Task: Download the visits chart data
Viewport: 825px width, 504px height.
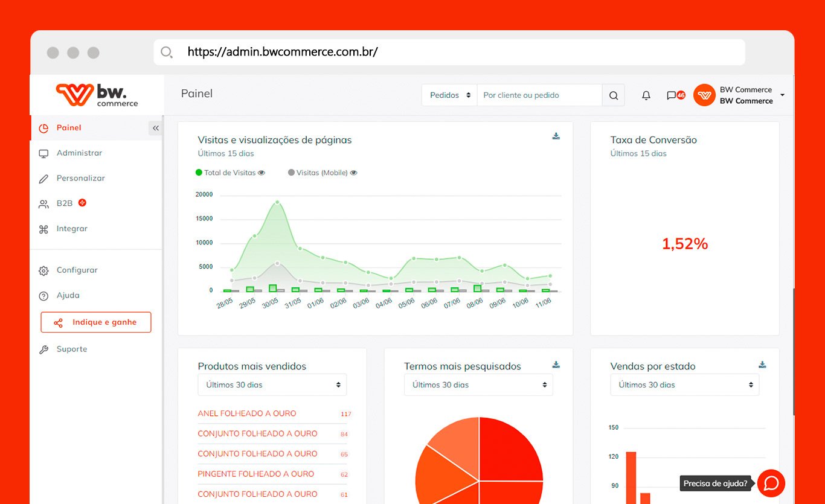Action: [x=556, y=136]
